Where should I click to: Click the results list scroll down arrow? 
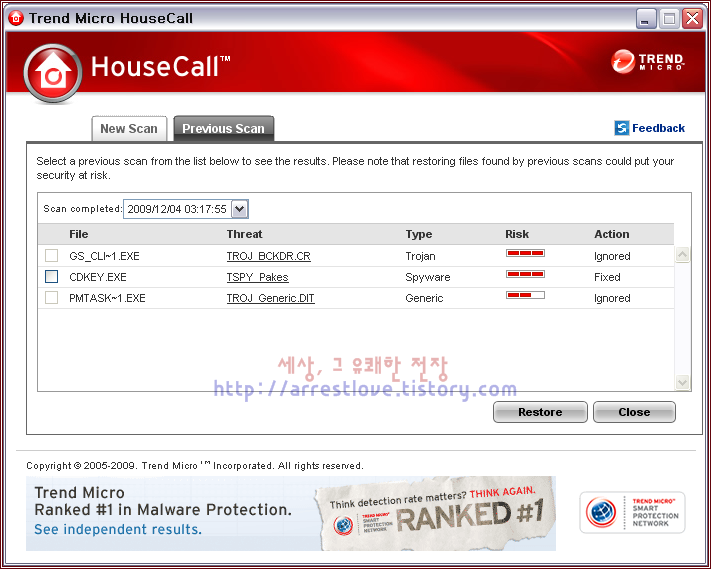[x=682, y=382]
